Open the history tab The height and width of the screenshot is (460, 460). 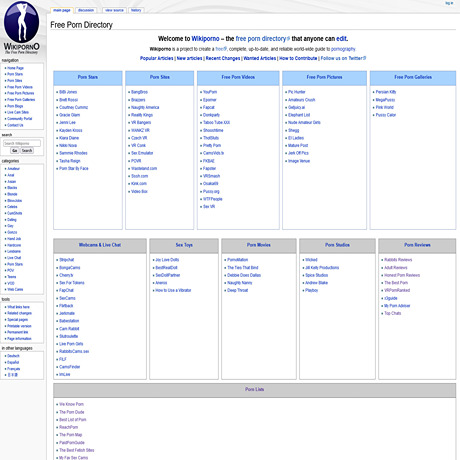pyautogui.click(x=136, y=10)
